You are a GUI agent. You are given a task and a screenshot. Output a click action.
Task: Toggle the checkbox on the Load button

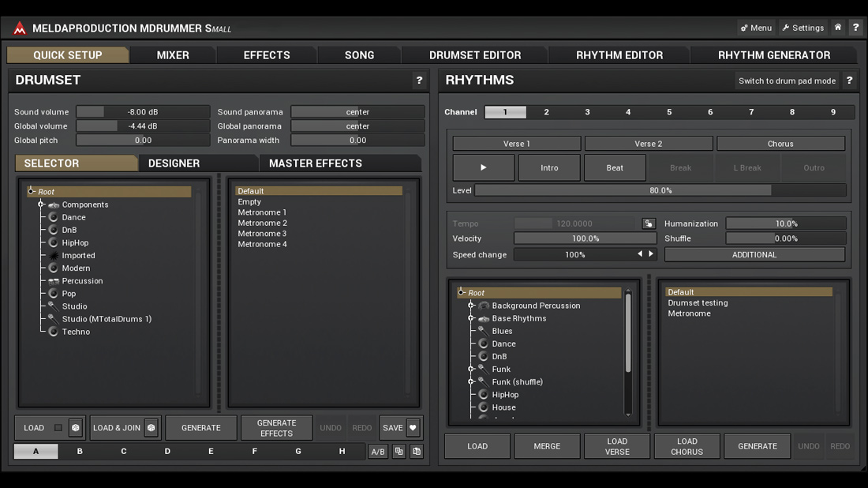(58, 428)
